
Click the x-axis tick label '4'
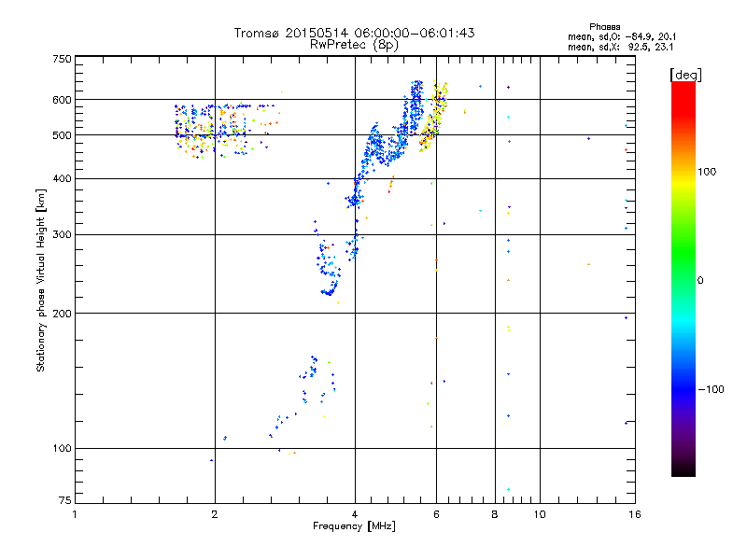355,514
